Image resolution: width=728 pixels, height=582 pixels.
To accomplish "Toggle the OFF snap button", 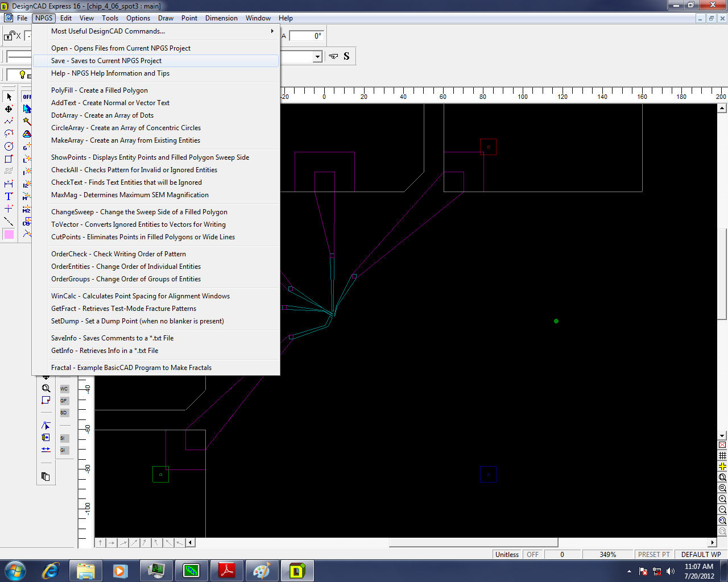I will click(x=27, y=97).
